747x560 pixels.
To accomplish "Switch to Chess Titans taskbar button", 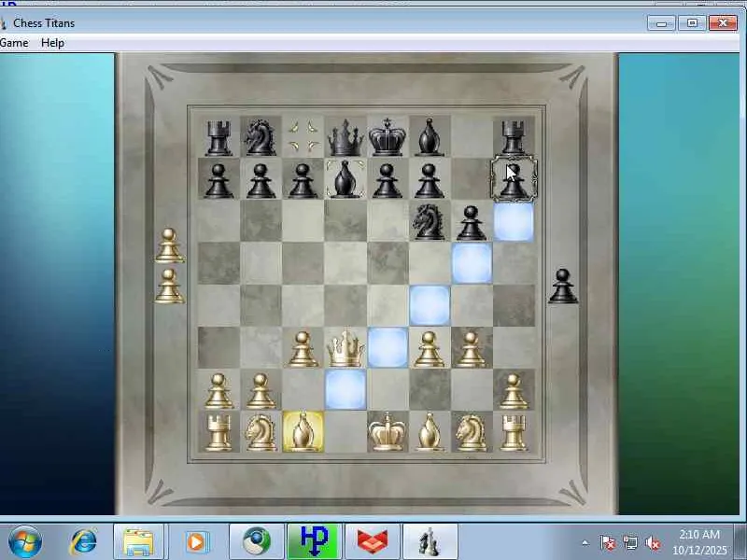I will [x=430, y=542].
